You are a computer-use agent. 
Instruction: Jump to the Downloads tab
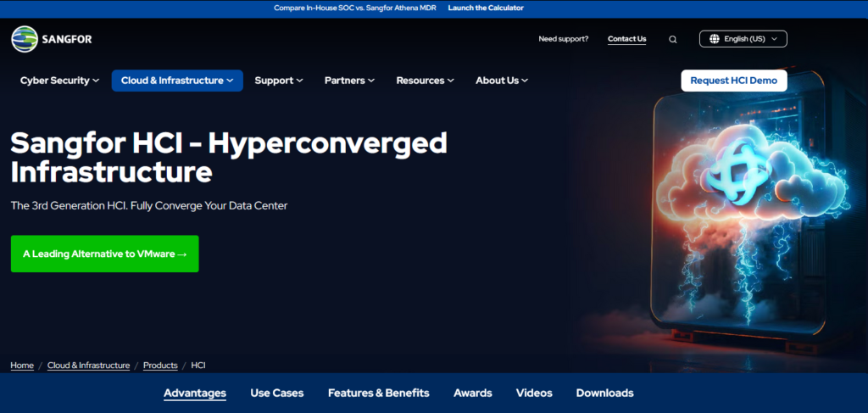[604, 393]
